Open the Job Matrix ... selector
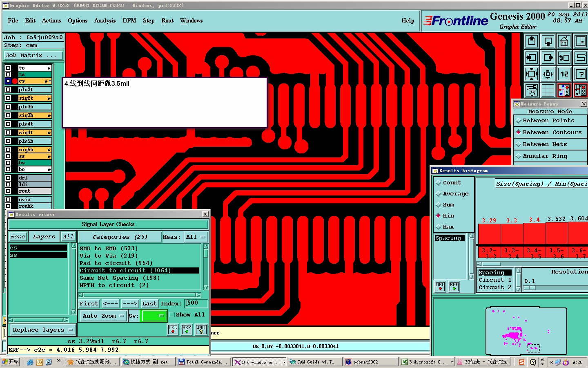This screenshot has height=368, width=588. (x=33, y=55)
